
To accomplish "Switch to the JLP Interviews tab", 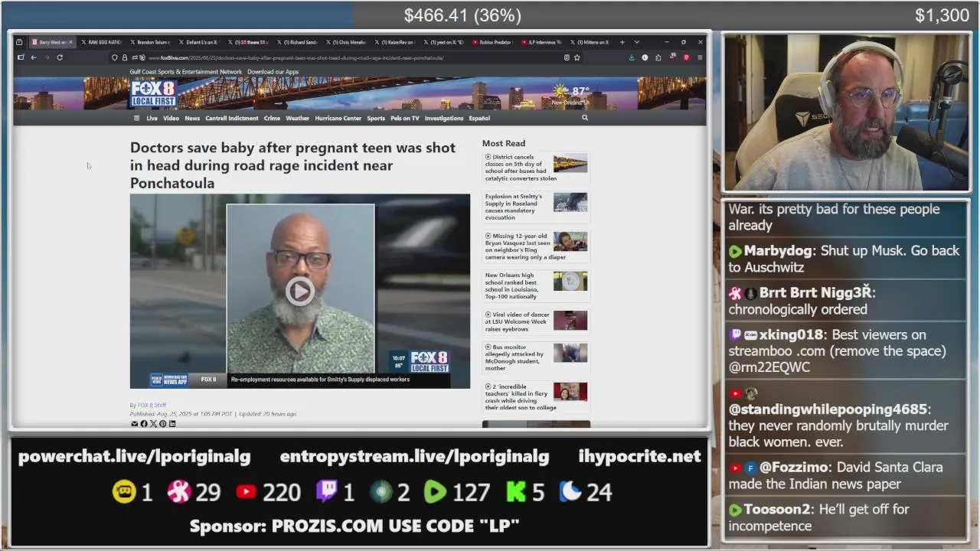I will [x=541, y=42].
